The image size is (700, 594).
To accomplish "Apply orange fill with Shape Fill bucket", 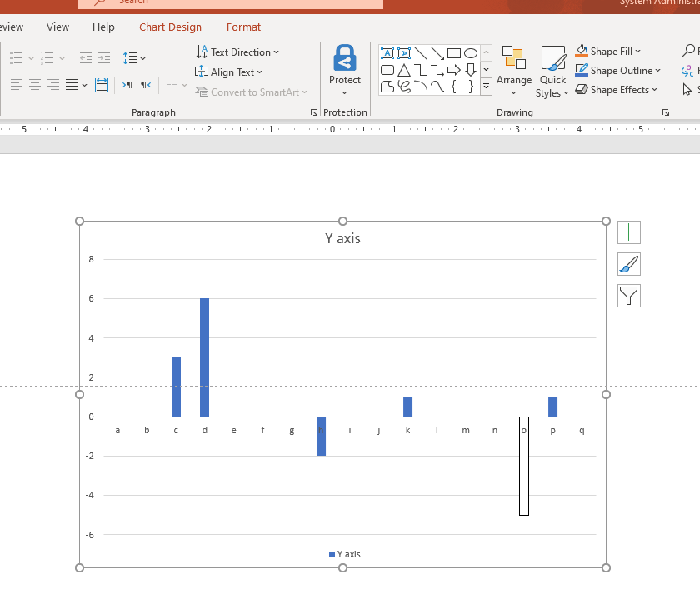I will click(x=582, y=52).
